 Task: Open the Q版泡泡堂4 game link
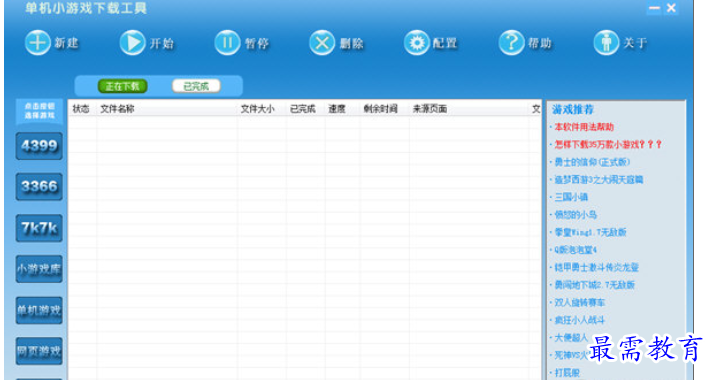576,250
